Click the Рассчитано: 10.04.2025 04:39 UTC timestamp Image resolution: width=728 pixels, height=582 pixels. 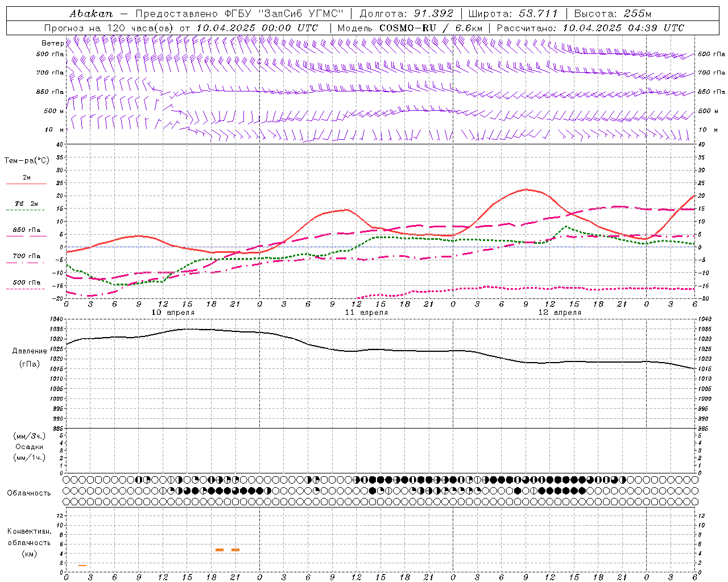590,28
